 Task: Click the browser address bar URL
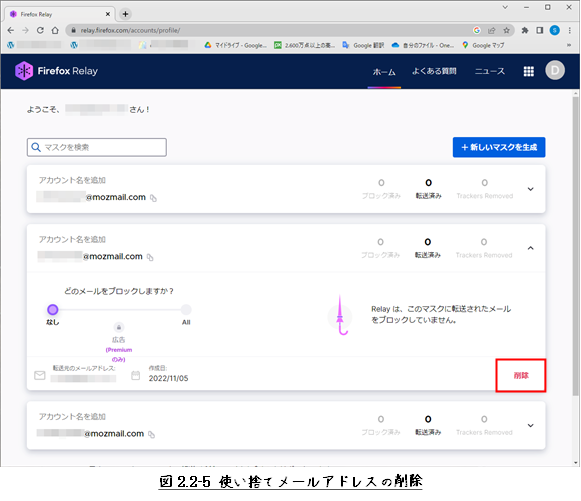click(130, 30)
